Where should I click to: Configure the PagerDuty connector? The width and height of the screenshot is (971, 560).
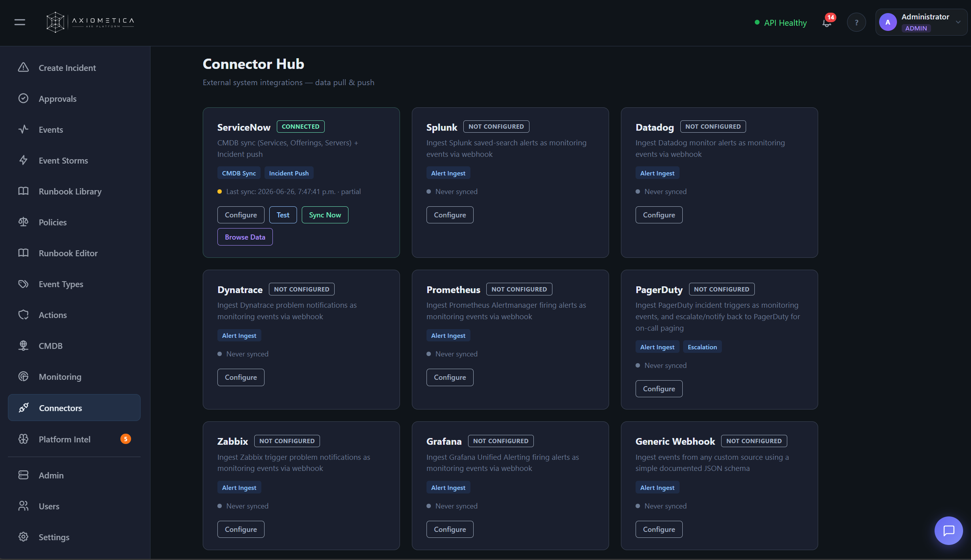(x=659, y=389)
